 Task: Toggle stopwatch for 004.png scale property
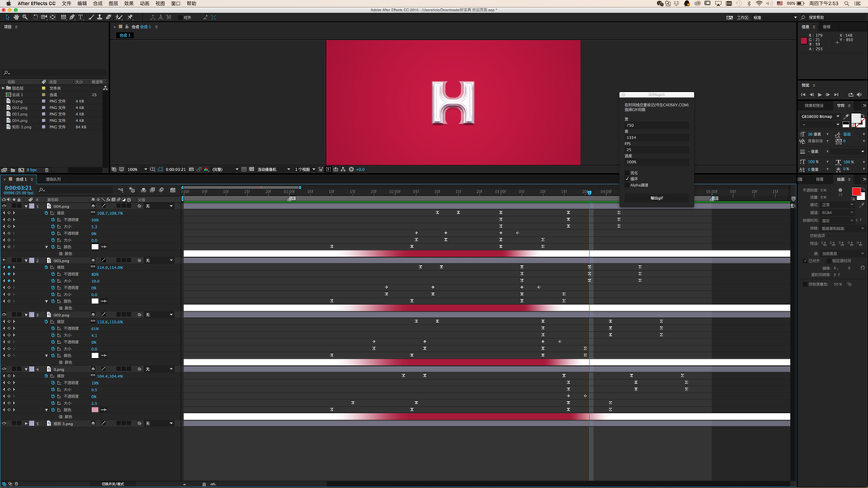pos(46,213)
